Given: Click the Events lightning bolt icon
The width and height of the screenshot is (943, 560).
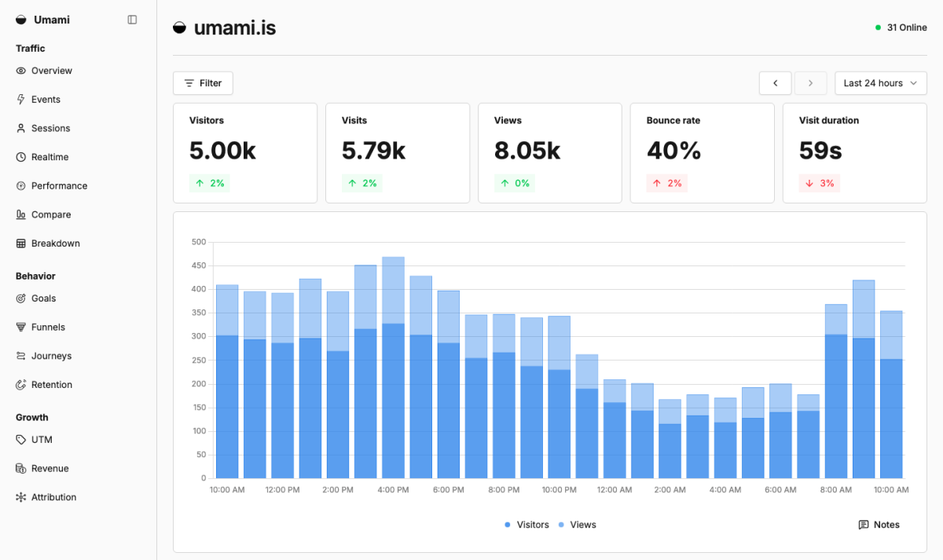Looking at the screenshot, I should point(21,100).
